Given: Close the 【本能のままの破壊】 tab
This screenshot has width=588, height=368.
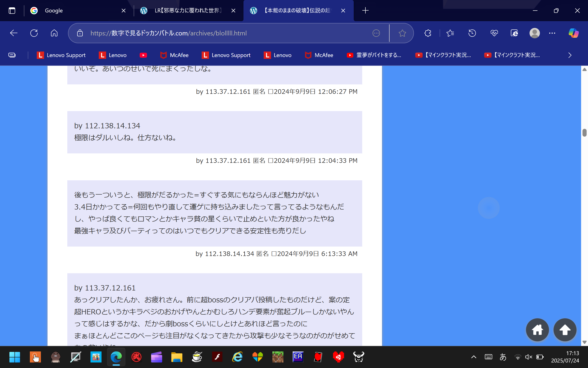Looking at the screenshot, I should click(x=343, y=11).
